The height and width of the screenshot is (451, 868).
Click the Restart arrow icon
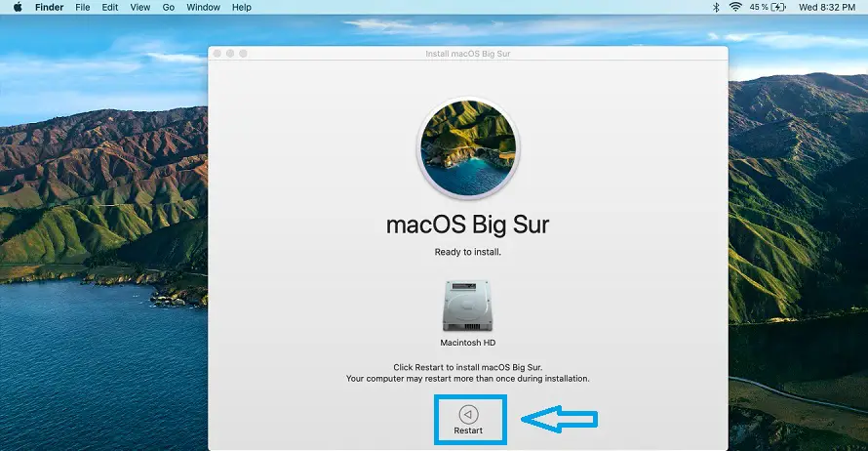[468, 414]
